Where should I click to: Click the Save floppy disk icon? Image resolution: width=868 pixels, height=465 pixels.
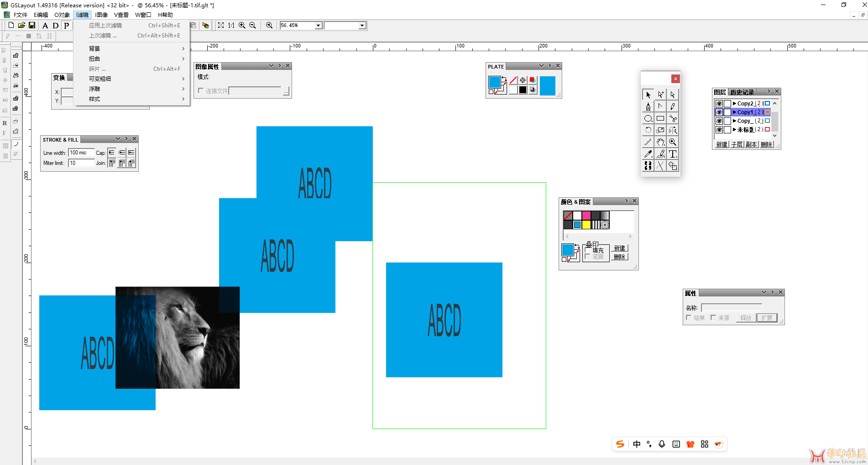pos(32,25)
